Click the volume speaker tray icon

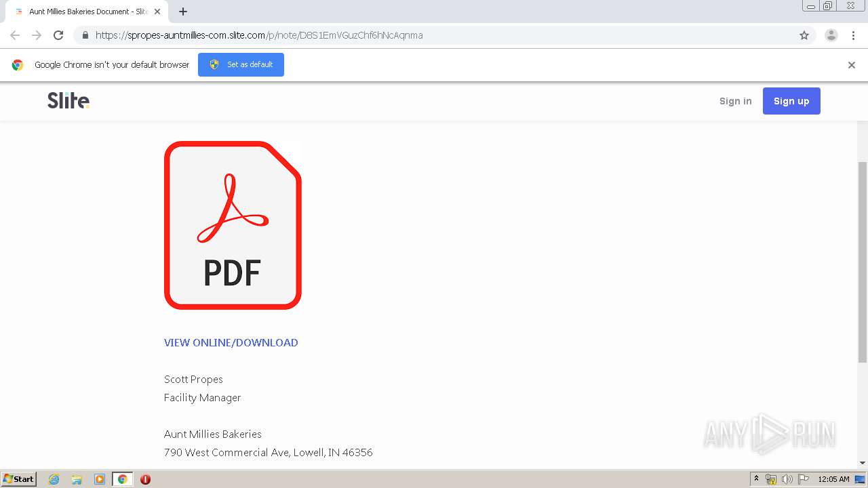[x=787, y=479]
